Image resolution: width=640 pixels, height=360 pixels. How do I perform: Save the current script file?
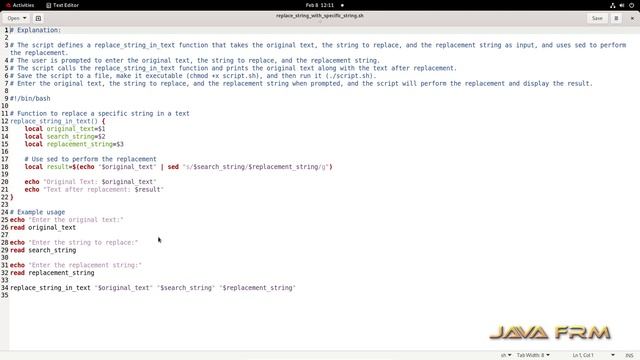click(597, 18)
